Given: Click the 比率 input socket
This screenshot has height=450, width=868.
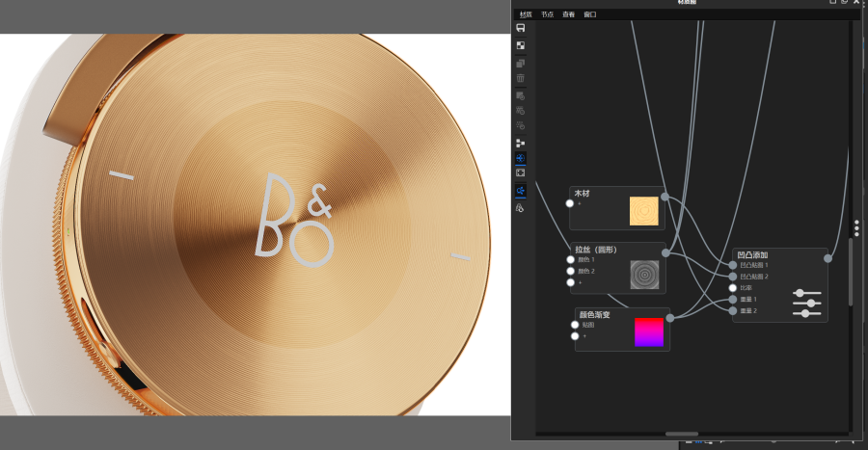Looking at the screenshot, I should tap(733, 287).
